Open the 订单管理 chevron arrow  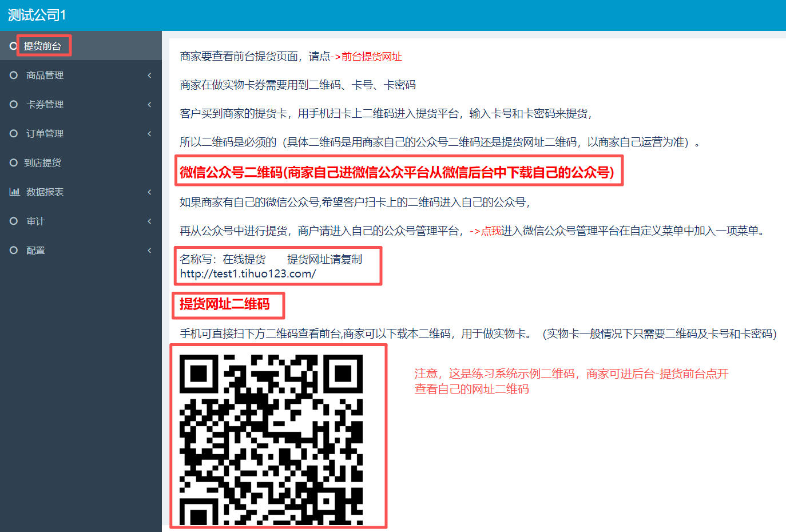(149, 133)
